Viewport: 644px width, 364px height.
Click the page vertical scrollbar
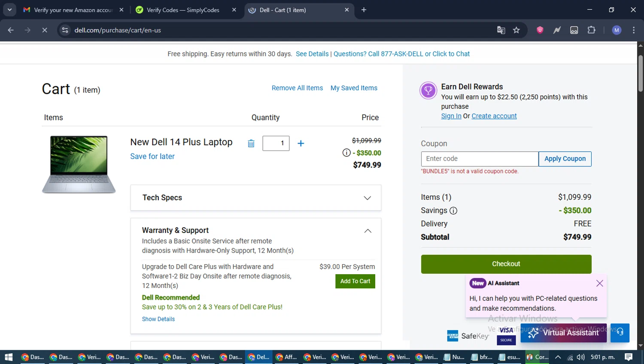click(x=641, y=73)
